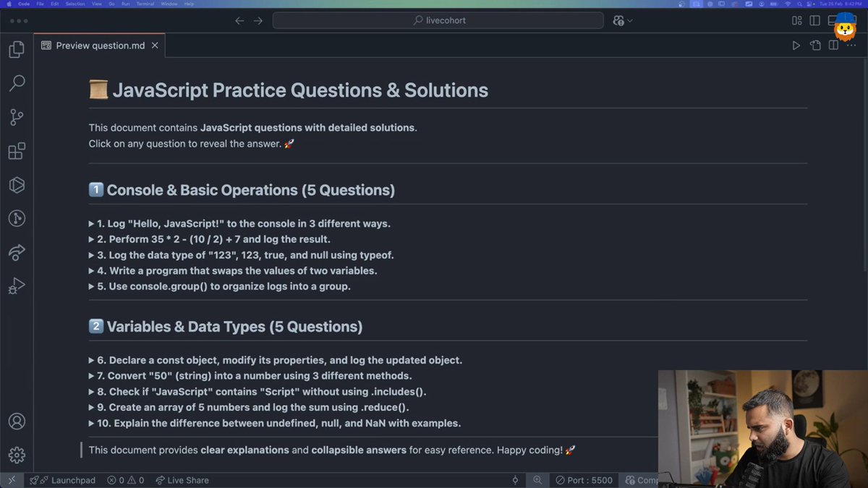Viewport: 868px width, 488px height.
Task: Open errors and warnings count in status bar
Action: pyautogui.click(x=125, y=480)
